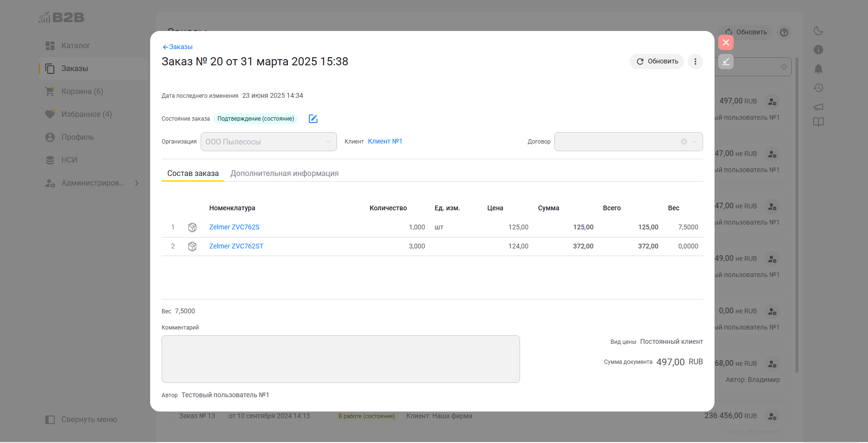Click the box icon for Zelmer ZVC762ST
The width and height of the screenshot is (868, 443).
click(193, 247)
